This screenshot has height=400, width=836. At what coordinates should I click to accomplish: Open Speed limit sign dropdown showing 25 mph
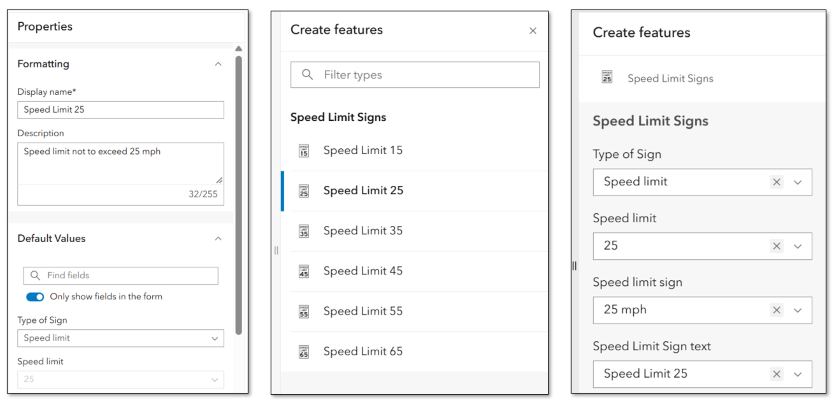click(x=798, y=310)
